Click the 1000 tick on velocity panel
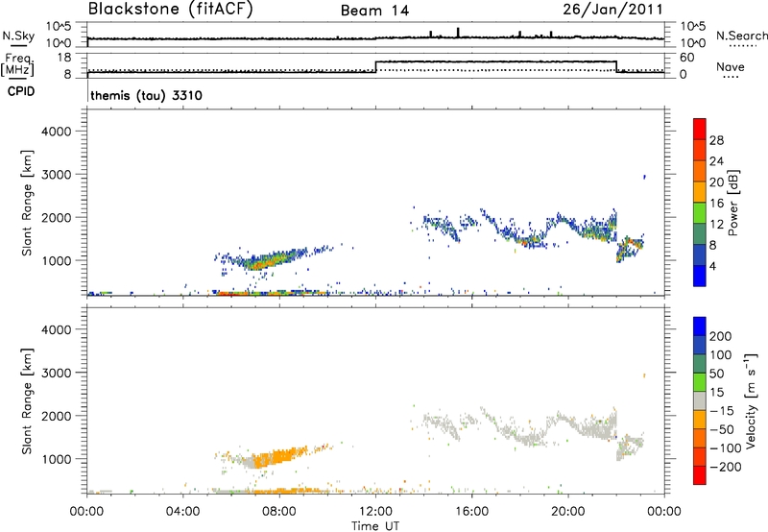This screenshot has height=532, width=768. [56, 459]
